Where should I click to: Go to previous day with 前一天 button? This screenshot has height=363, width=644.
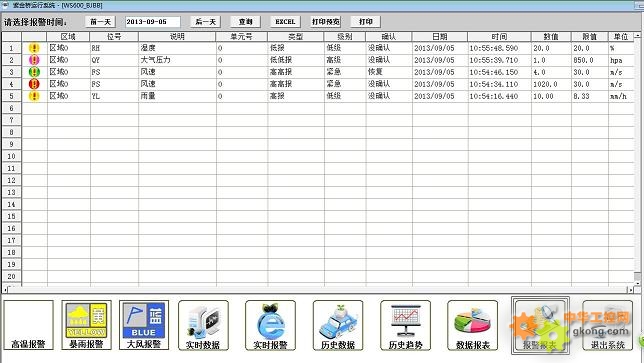point(100,22)
